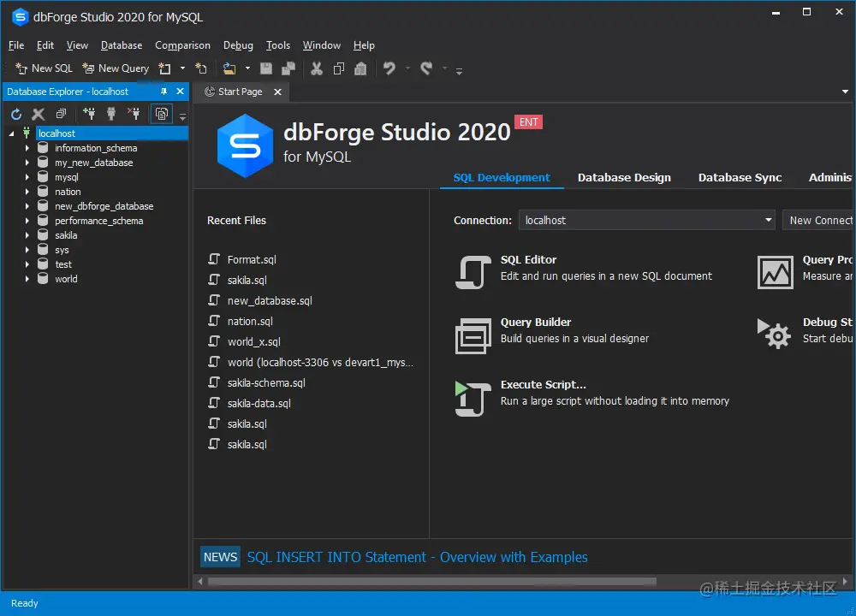
Task: Pin the Database Explorer panel
Action: point(163,92)
